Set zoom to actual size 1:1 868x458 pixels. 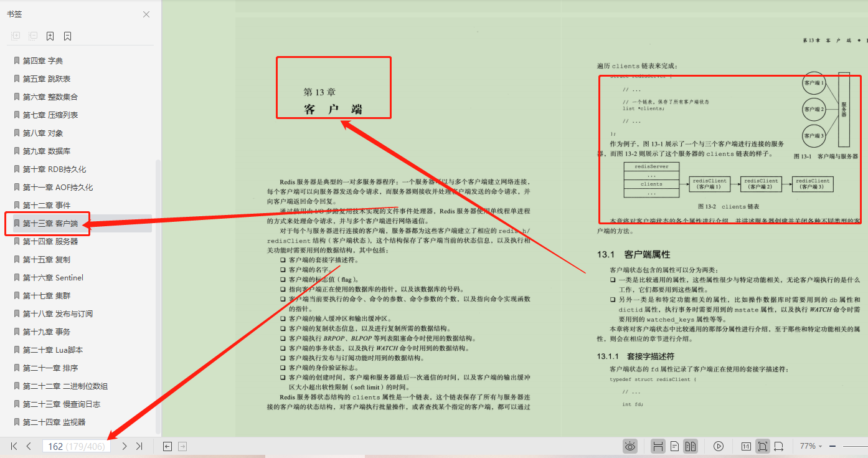click(746, 446)
